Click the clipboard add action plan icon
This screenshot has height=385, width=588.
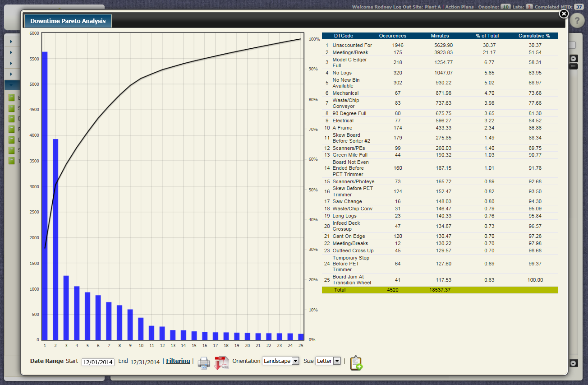[x=356, y=363]
